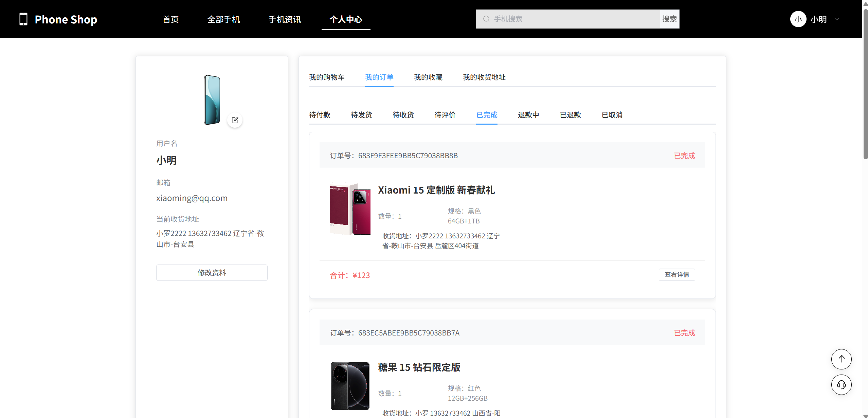
Task: Open Xiaomi 15 product thumbnail
Action: click(x=350, y=209)
